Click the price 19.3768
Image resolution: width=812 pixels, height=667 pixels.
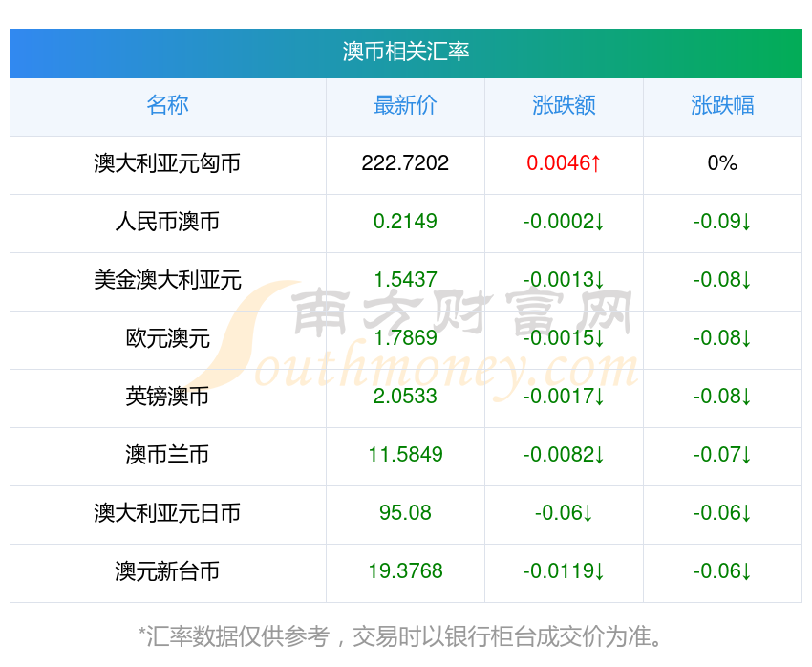405,571
